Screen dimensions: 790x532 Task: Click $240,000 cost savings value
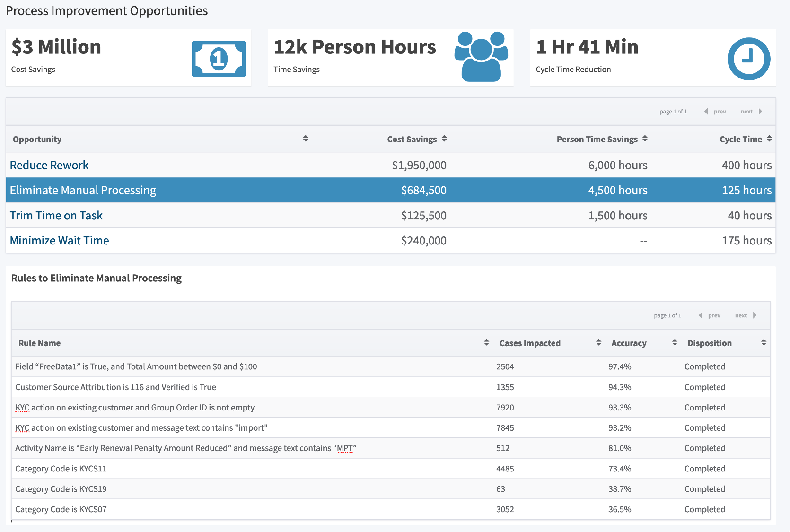[424, 240]
